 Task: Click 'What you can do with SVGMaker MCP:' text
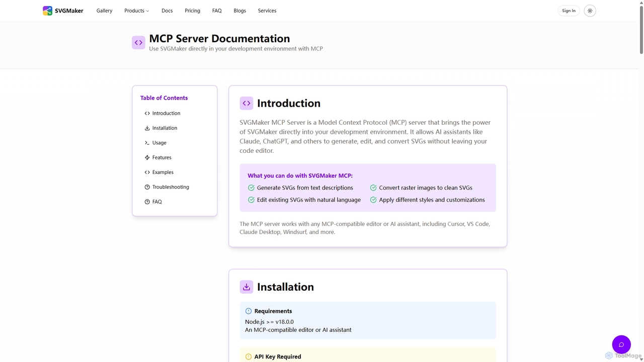coord(300,176)
